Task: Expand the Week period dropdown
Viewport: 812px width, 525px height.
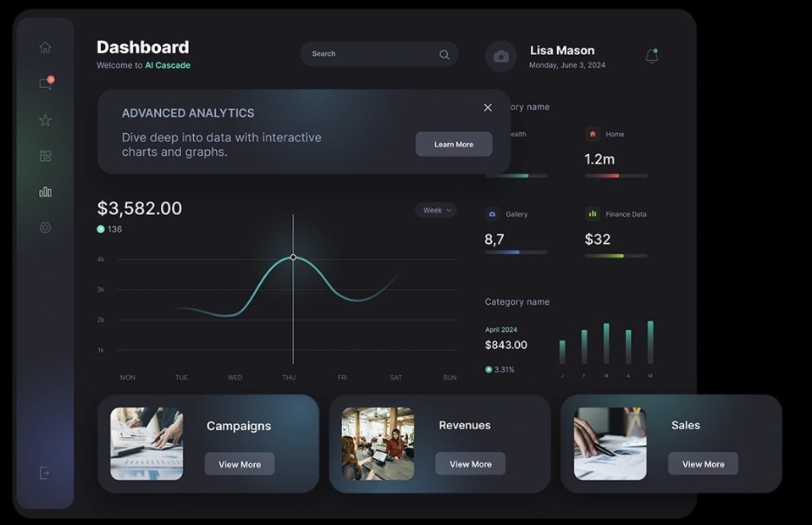Action: tap(436, 210)
